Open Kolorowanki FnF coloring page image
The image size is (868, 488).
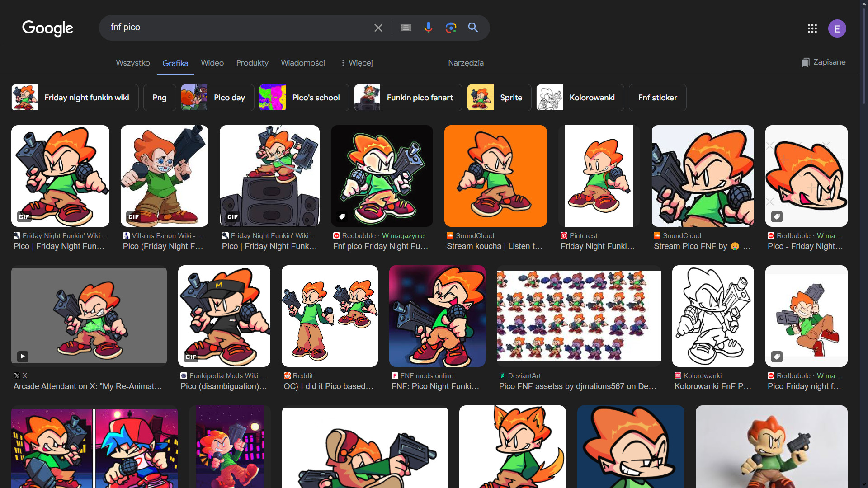(713, 316)
